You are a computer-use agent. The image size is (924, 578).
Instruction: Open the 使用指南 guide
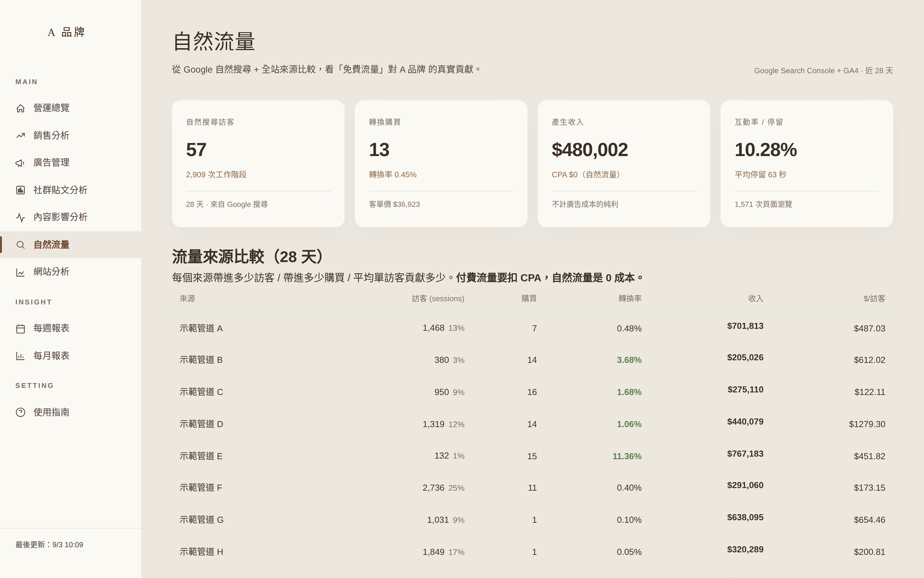coord(70,412)
